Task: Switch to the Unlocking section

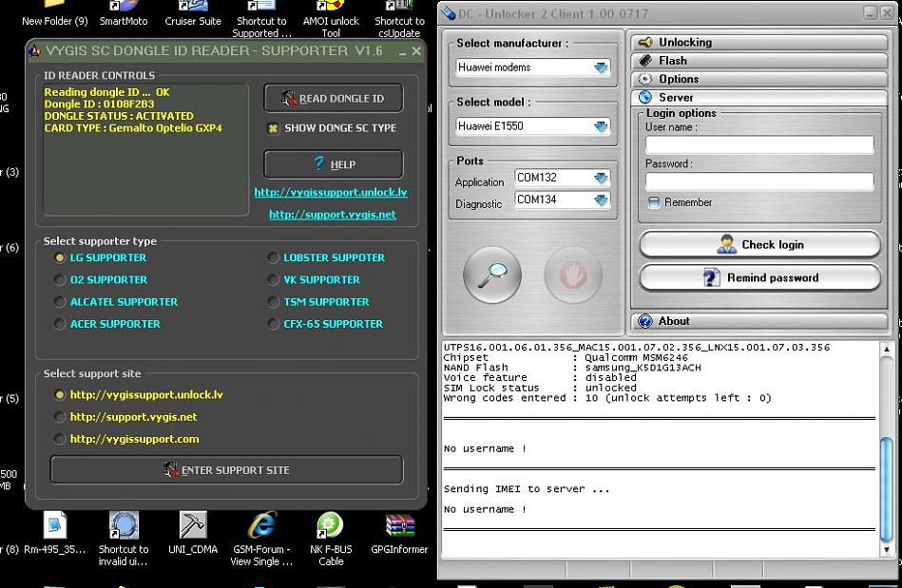Action: coord(684,43)
